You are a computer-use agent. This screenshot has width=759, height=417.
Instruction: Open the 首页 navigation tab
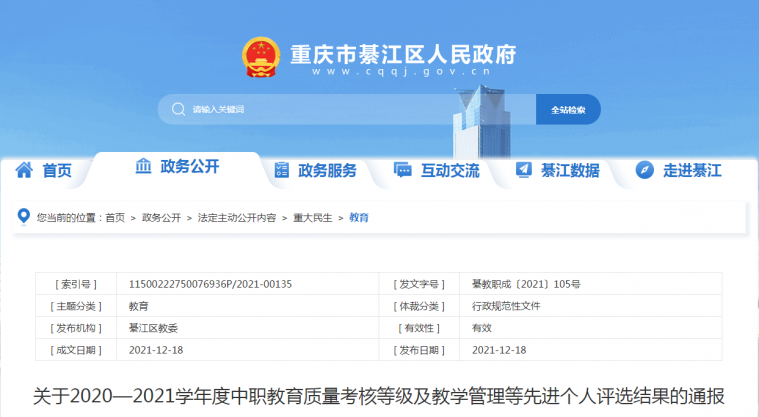pos(56,171)
